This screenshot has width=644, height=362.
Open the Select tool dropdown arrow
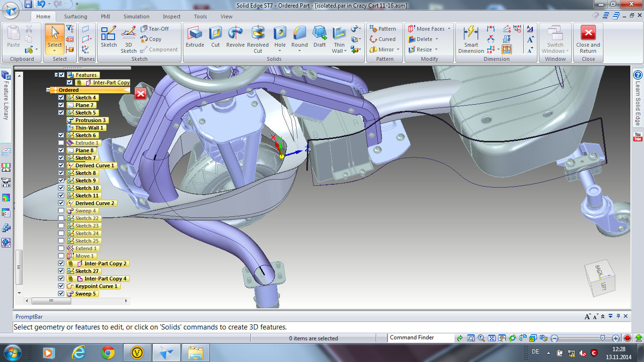coord(55,51)
